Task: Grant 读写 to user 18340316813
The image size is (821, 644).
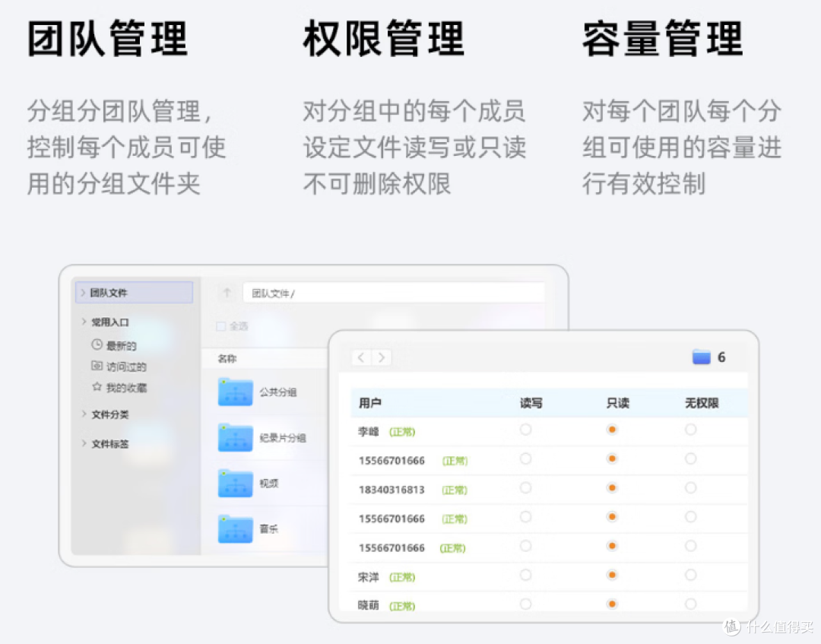Action: [526, 488]
